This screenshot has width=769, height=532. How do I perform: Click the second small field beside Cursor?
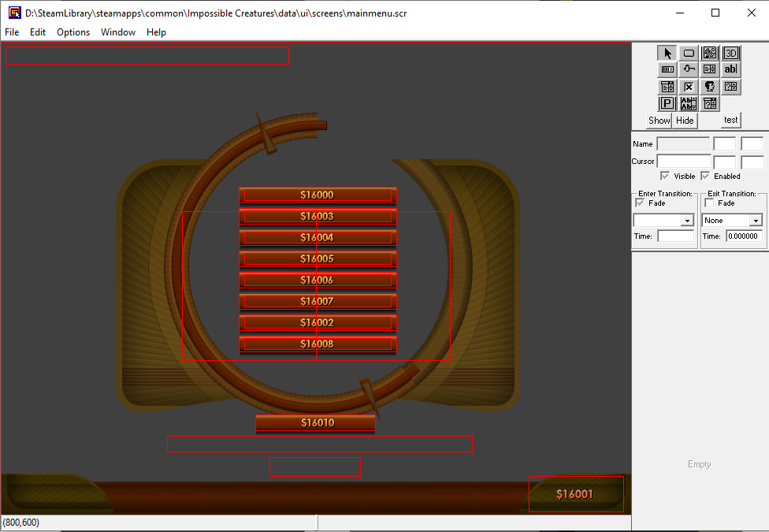752,162
